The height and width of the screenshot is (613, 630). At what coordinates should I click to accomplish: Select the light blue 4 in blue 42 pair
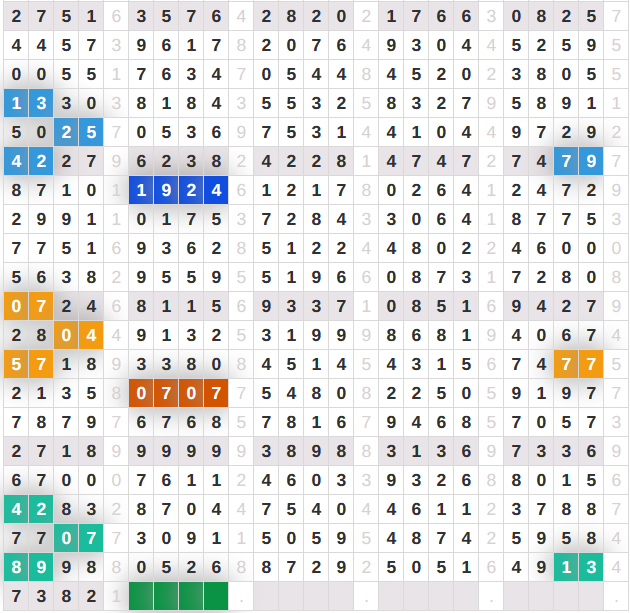pyautogui.click(x=17, y=161)
